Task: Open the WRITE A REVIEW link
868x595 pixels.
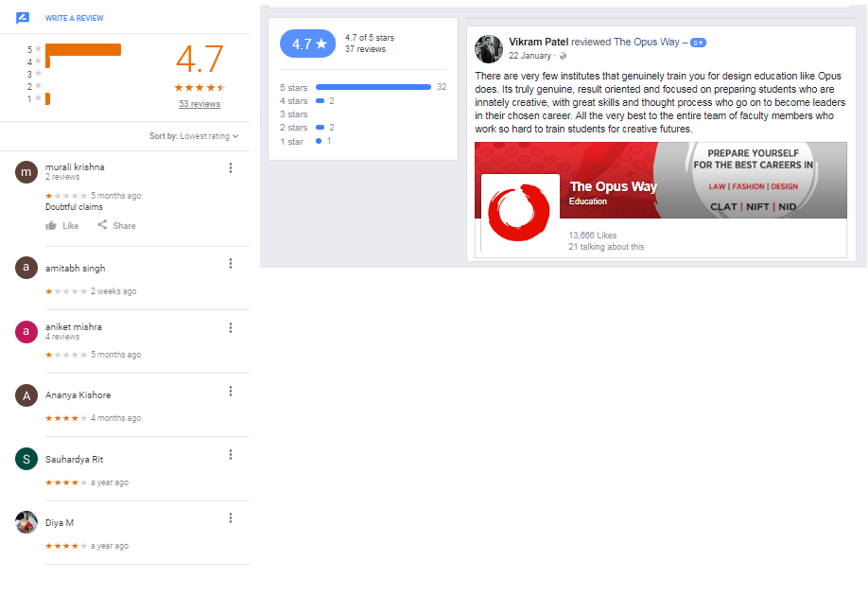Action: [74, 18]
